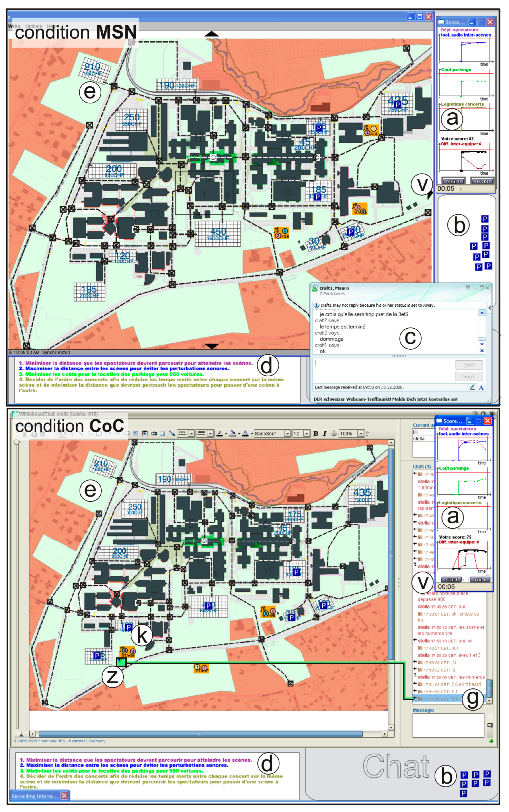Click the Search button in MSN chat
Image resolution: width=509 pixels, height=812 pixels.
coord(469,376)
